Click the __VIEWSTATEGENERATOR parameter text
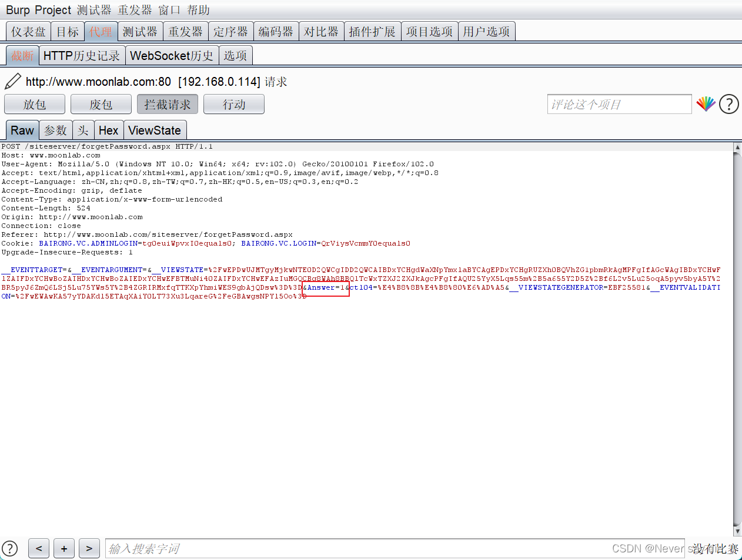Image resolution: width=742 pixels, height=560 pixels. (x=556, y=287)
